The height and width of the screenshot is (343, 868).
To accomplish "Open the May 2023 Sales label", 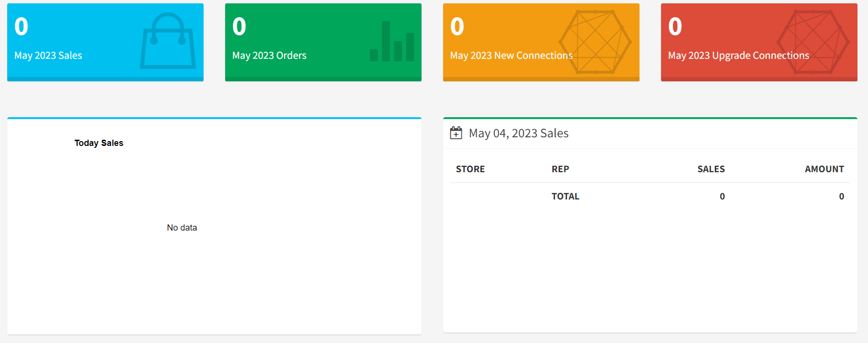I will coord(48,55).
